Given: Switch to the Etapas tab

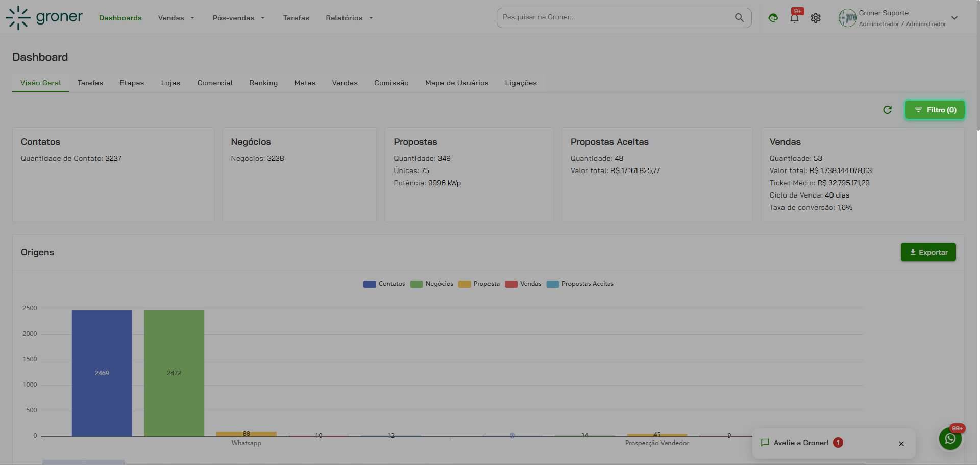Looking at the screenshot, I should coord(132,83).
